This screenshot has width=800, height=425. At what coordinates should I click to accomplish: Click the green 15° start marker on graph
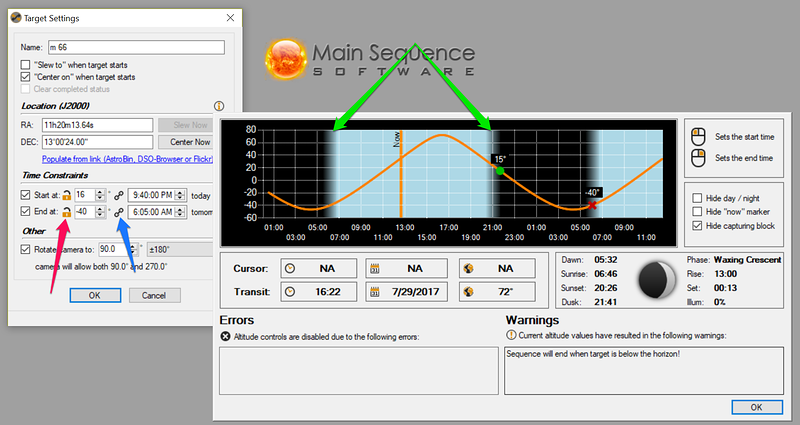click(500, 171)
